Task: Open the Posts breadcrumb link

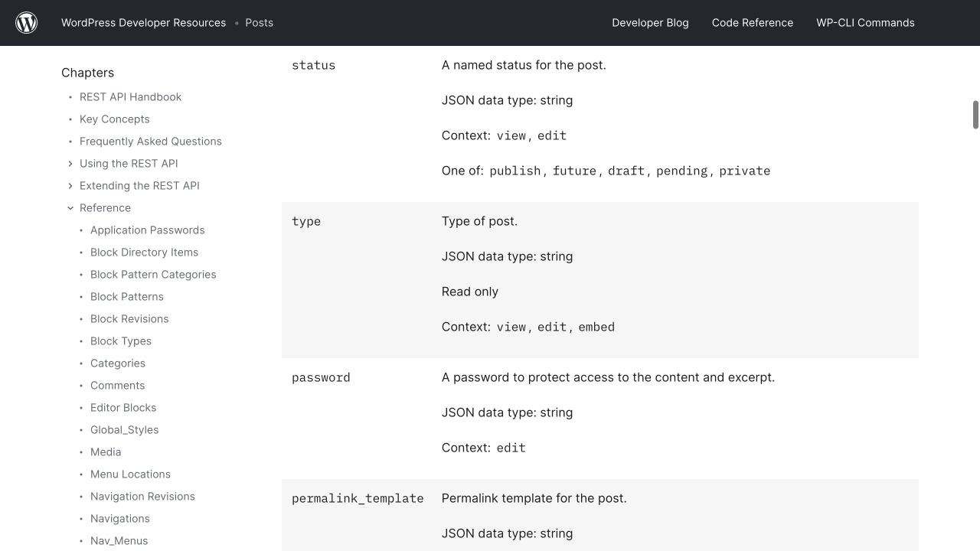Action: click(259, 23)
